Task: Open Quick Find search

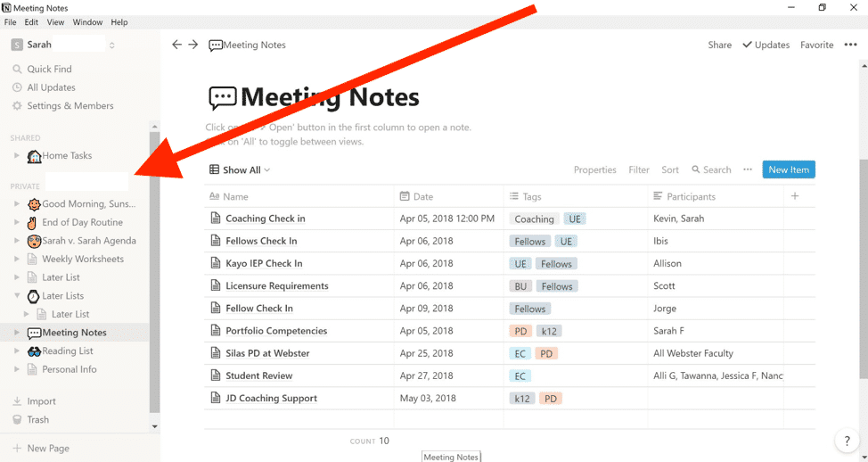Action: click(49, 69)
